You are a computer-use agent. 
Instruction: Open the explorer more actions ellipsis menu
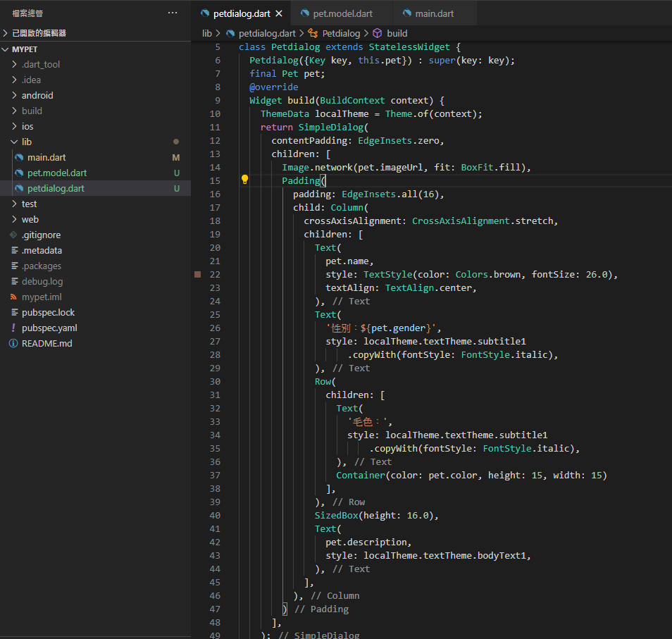coord(173,13)
